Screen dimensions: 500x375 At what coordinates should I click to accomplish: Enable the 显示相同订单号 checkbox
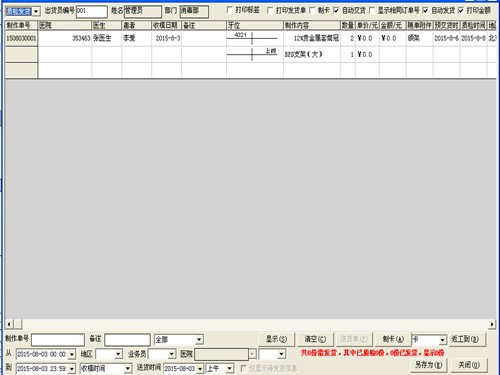point(372,11)
